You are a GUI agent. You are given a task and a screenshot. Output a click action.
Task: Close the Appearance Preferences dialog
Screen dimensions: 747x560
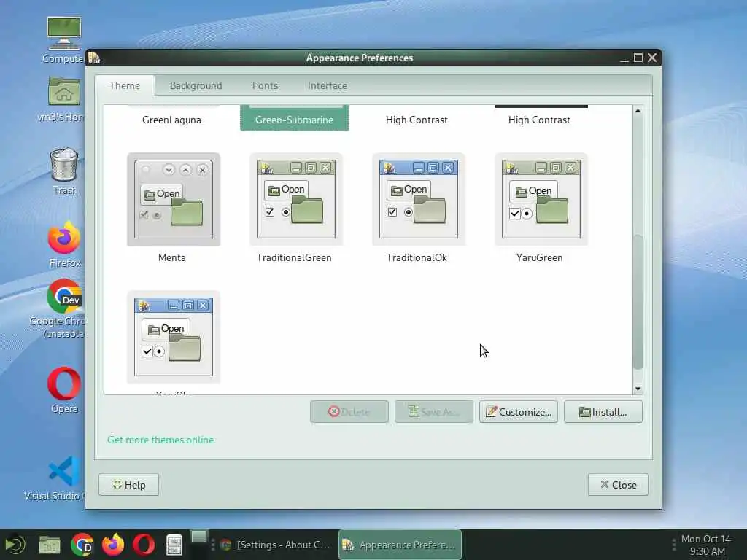tap(618, 485)
